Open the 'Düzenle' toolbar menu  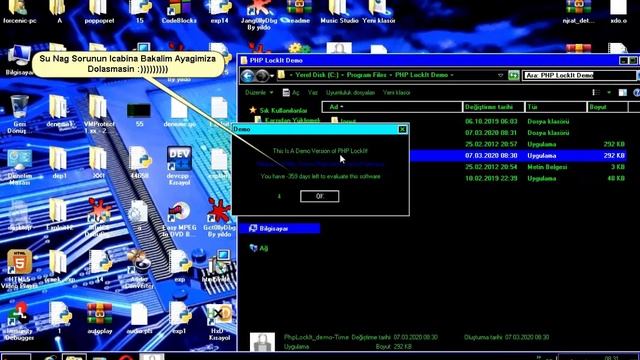[x=259, y=93]
